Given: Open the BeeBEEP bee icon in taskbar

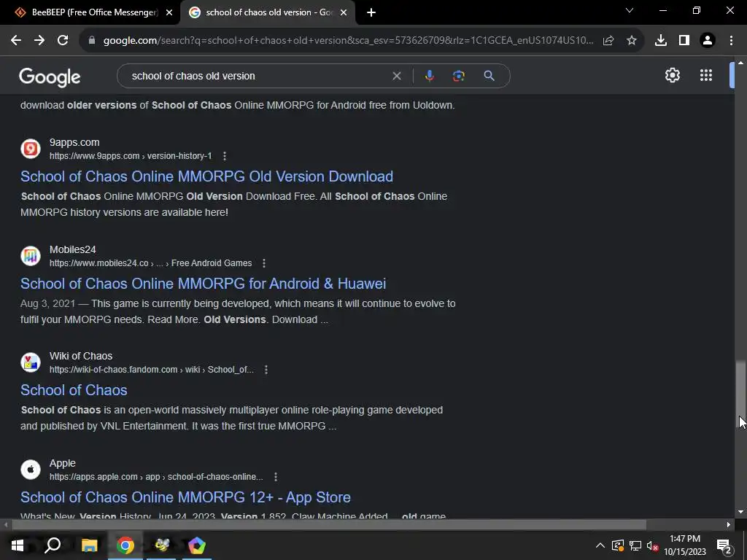Looking at the screenshot, I should [162, 545].
